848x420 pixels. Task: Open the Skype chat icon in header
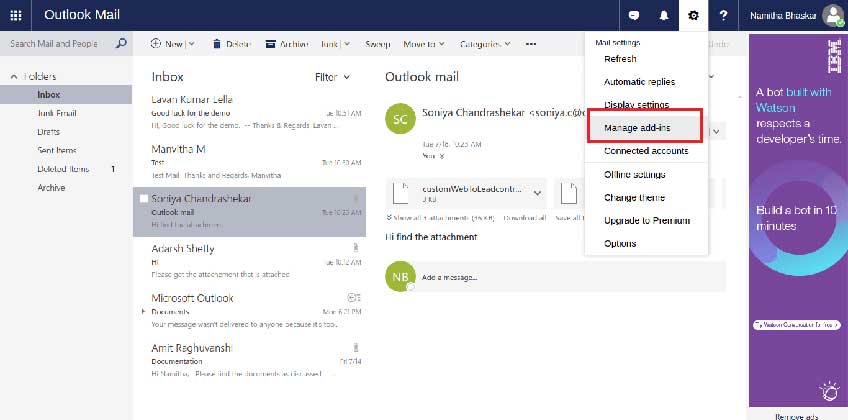tap(634, 15)
